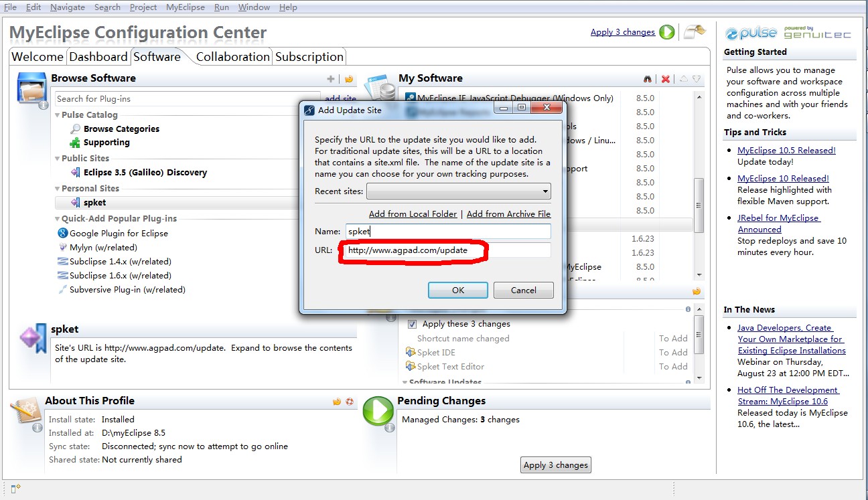Click the Apply 3 changes button at bottom
Viewport: 868px width, 500px height.
pyautogui.click(x=556, y=465)
